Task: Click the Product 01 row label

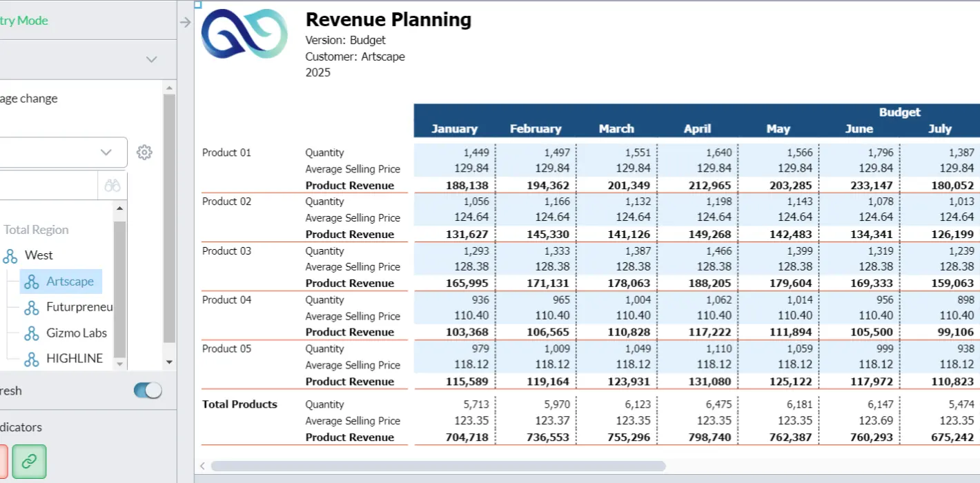Action: 226,152
